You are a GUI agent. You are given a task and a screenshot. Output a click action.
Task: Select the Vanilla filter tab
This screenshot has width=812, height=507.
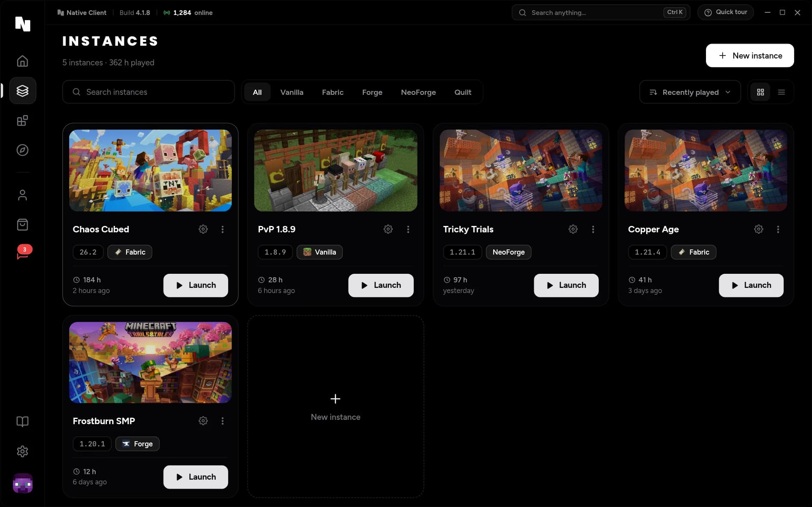click(291, 92)
